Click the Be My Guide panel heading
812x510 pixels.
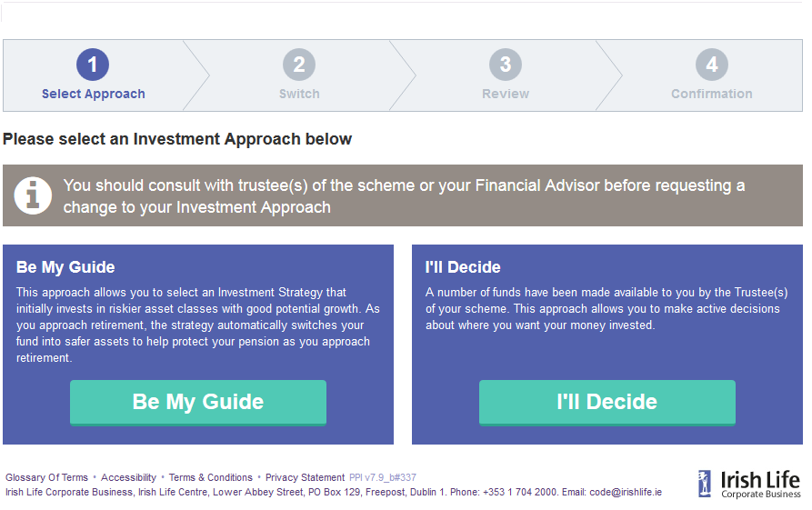65,267
